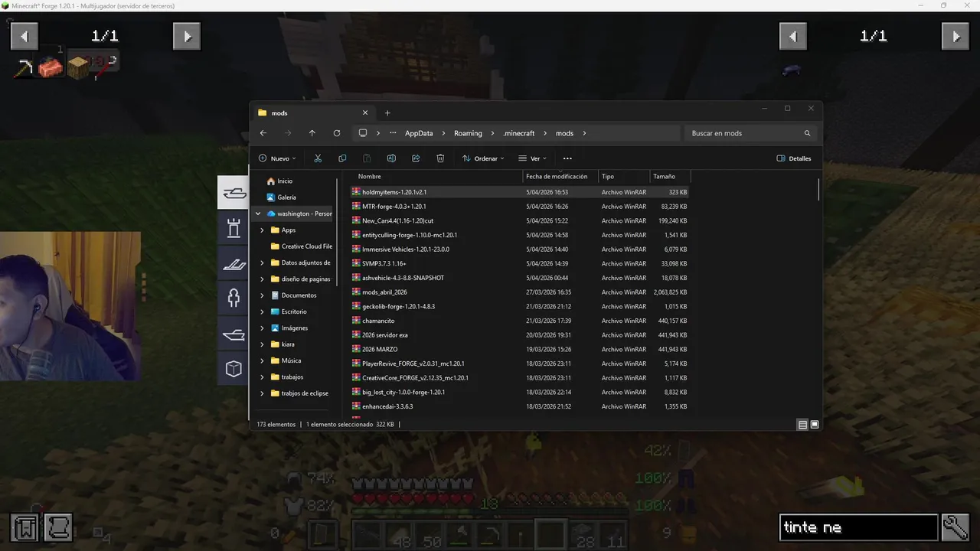Open the Ordenar dropdown

pyautogui.click(x=483, y=158)
